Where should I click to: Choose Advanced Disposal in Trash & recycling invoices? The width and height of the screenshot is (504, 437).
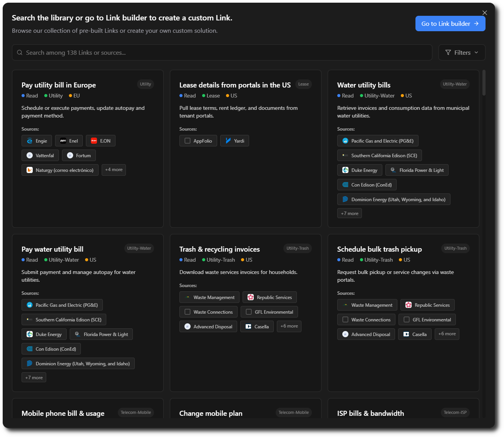click(x=208, y=327)
